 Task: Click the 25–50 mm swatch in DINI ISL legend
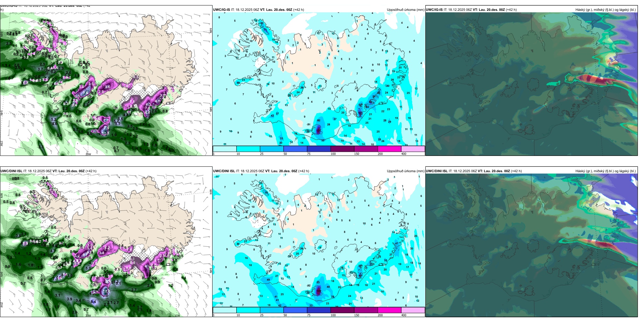[272, 310]
